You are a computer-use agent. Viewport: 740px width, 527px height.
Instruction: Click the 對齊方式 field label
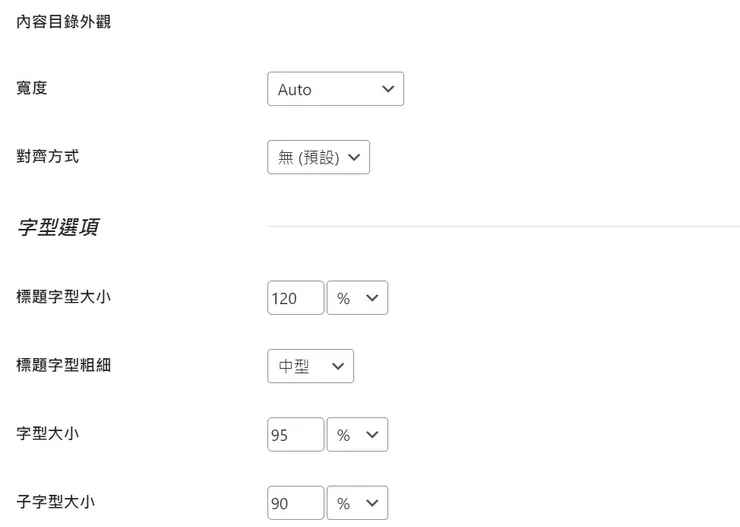coord(48,156)
